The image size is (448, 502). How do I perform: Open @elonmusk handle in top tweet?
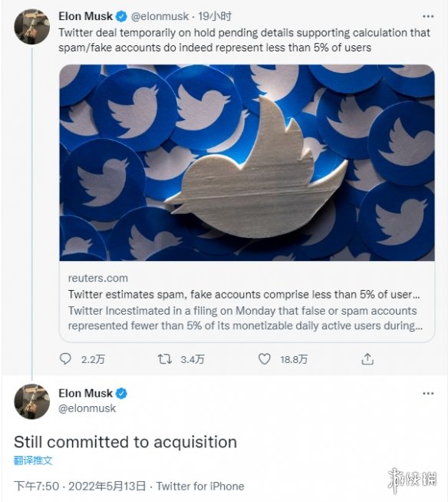(160, 16)
